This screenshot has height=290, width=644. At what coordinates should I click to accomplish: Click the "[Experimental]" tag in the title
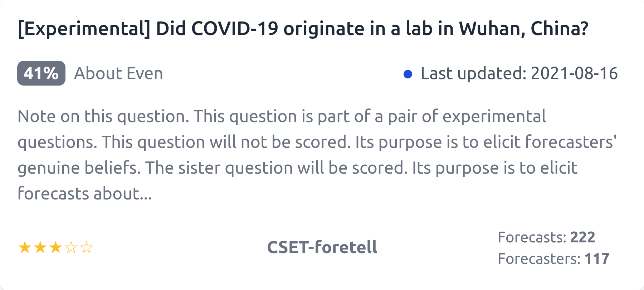84,29
